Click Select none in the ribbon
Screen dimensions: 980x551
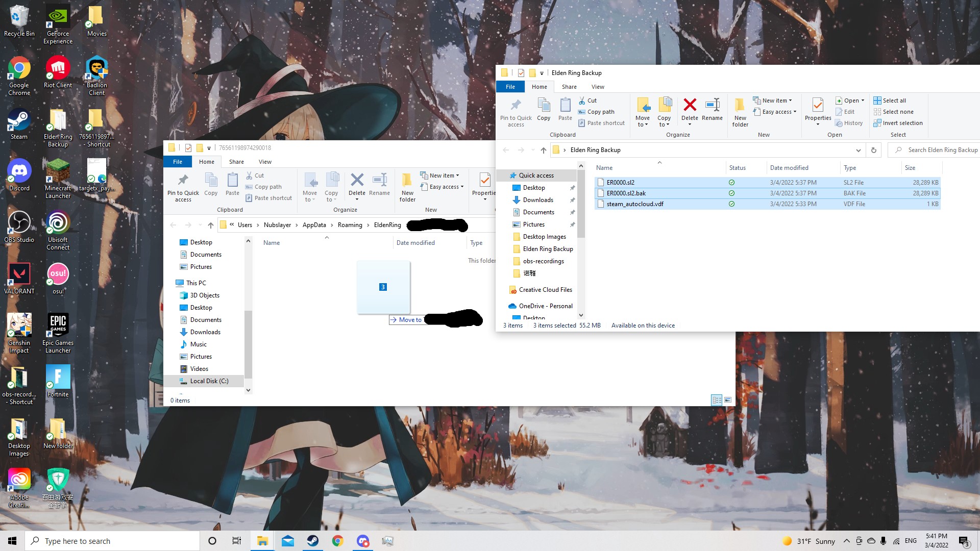897,112
